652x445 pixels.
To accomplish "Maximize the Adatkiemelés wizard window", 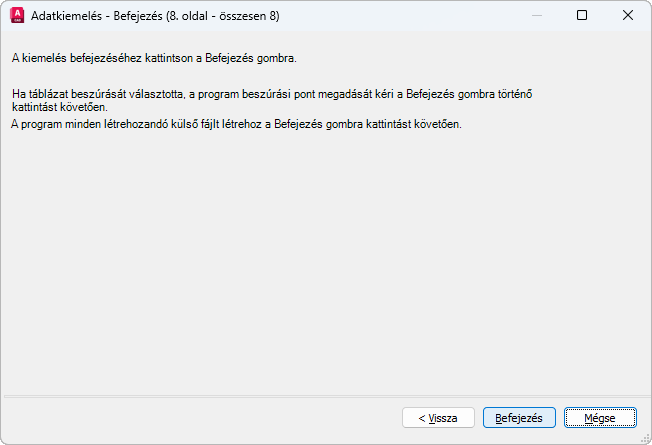I will [x=582, y=16].
